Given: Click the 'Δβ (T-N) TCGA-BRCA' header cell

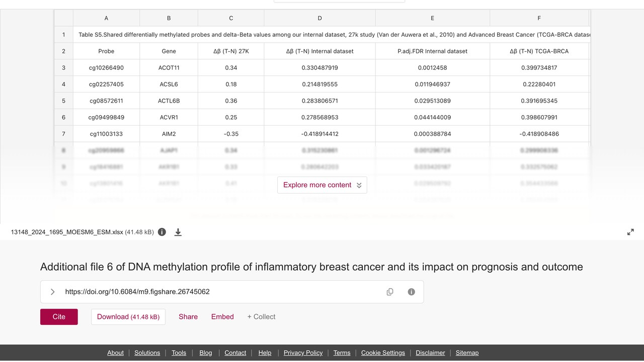Looking at the screenshot, I should click(x=539, y=51).
